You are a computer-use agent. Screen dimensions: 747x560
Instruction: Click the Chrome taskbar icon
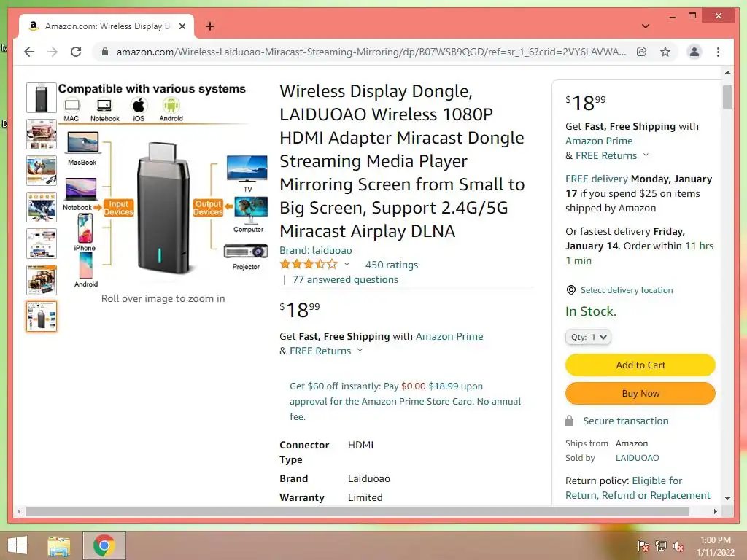coord(104,545)
